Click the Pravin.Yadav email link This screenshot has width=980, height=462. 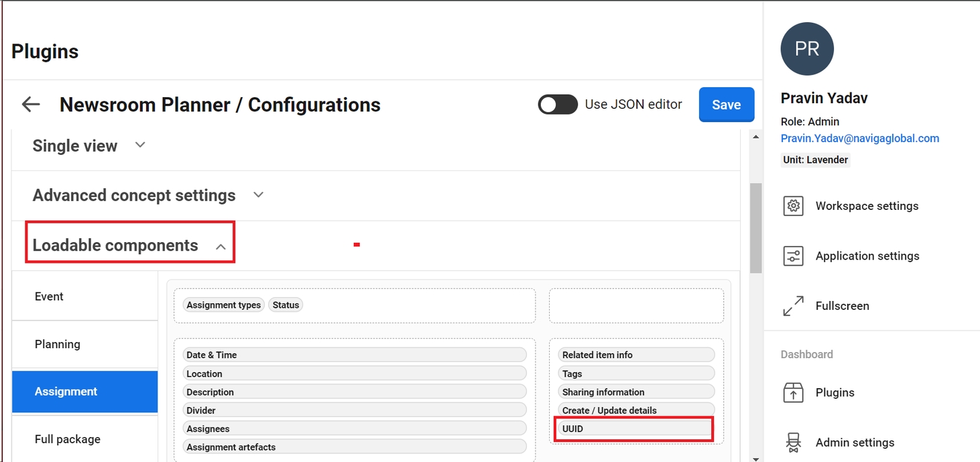tap(859, 138)
